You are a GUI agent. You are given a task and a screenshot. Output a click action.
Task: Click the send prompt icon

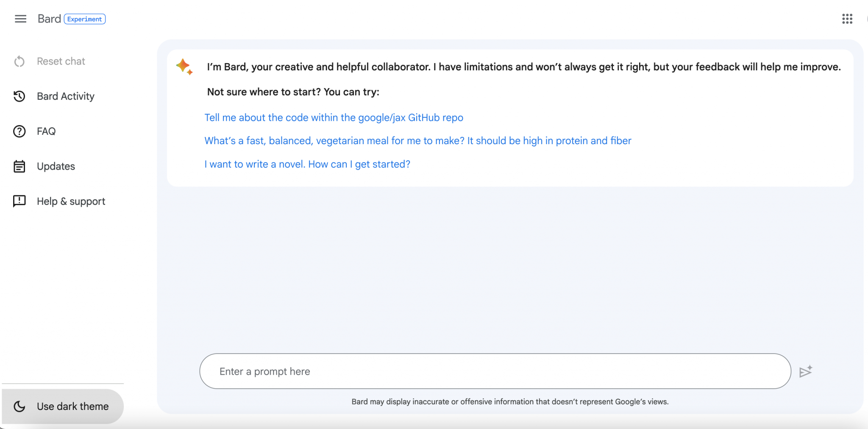(x=806, y=371)
